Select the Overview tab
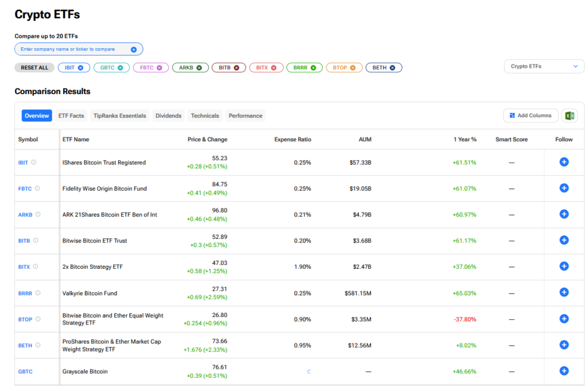 [x=37, y=116]
